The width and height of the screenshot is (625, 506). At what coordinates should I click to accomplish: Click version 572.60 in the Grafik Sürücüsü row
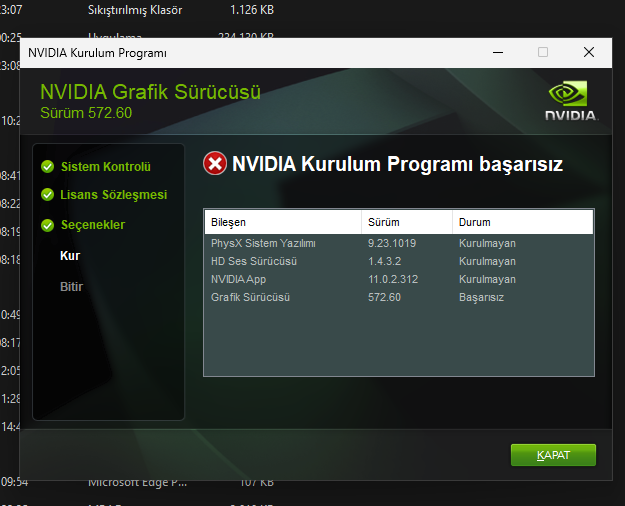click(x=384, y=297)
